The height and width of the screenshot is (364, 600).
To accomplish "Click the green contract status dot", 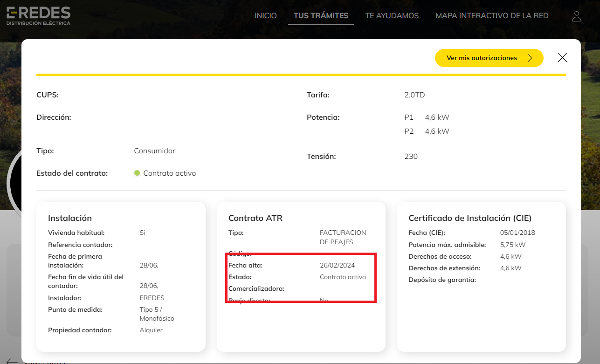I will [x=137, y=173].
